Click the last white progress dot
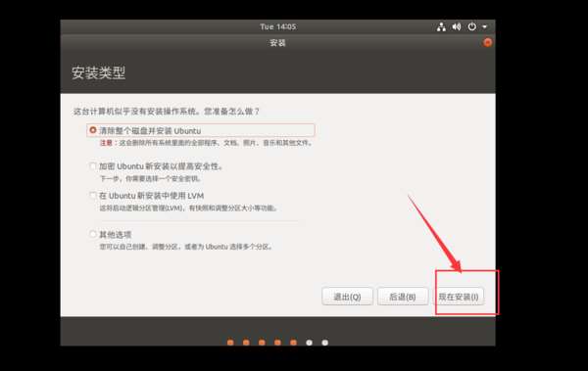Screen dimensions: 588x371 pos(324,343)
